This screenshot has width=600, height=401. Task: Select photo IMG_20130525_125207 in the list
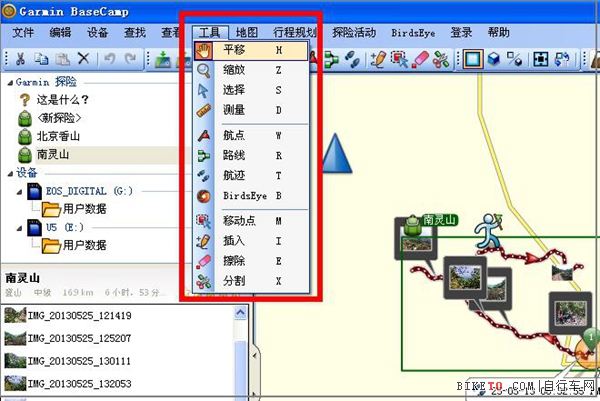[78, 338]
